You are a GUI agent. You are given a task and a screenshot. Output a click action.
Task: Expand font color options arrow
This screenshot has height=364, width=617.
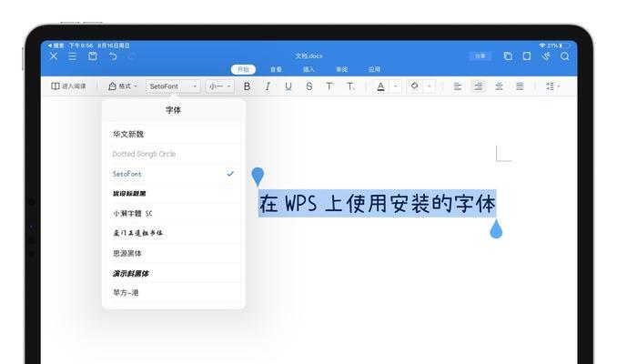396,86
